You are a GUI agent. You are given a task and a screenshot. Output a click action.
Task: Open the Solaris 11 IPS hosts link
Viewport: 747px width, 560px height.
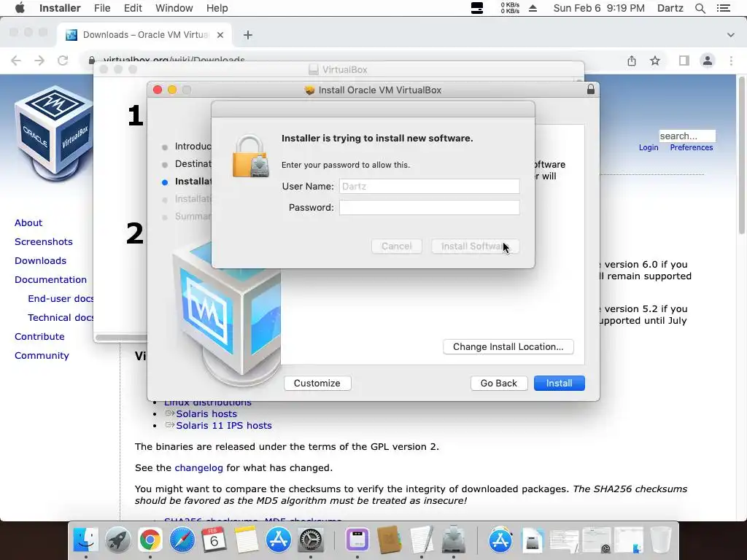(x=224, y=426)
